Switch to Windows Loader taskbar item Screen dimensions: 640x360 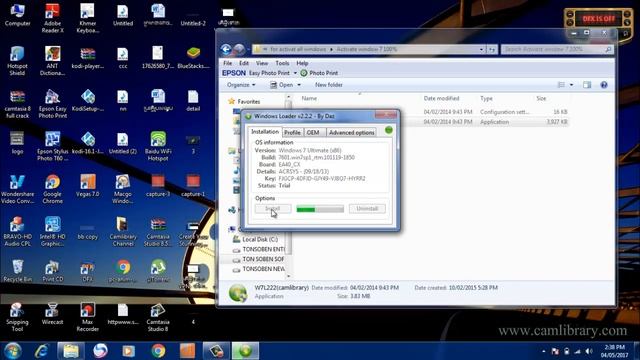tap(245, 351)
